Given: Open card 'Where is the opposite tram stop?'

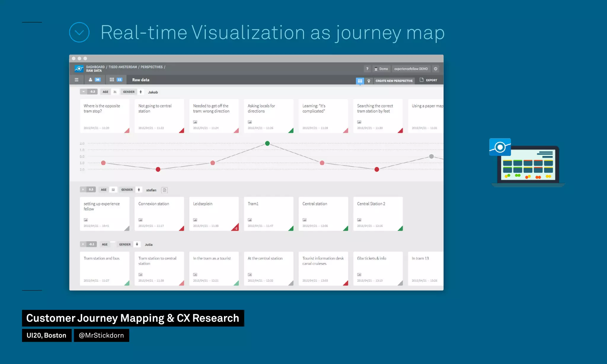Looking at the screenshot, I should [105, 116].
